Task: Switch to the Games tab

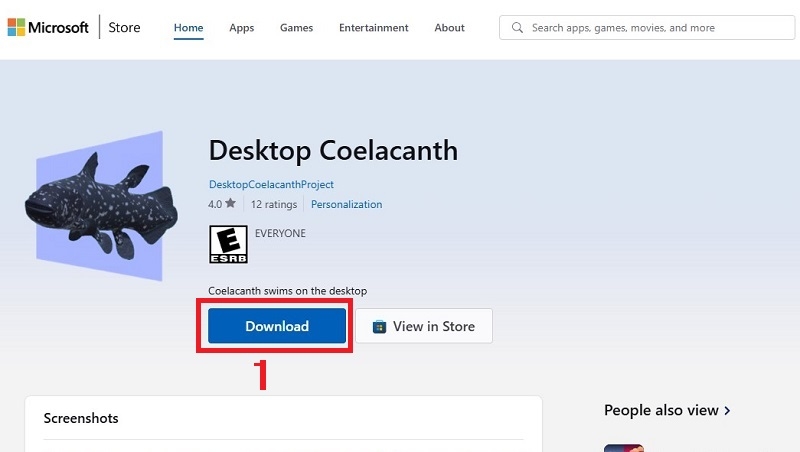Action: pos(297,28)
